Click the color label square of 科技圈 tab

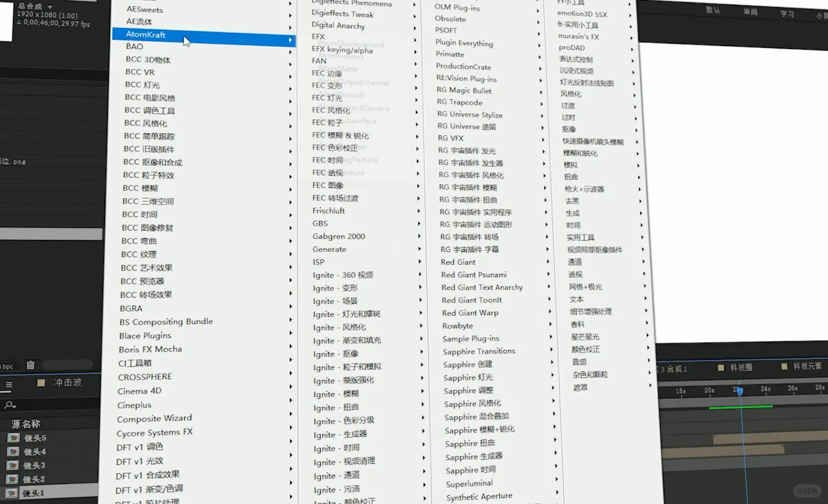[721, 368]
